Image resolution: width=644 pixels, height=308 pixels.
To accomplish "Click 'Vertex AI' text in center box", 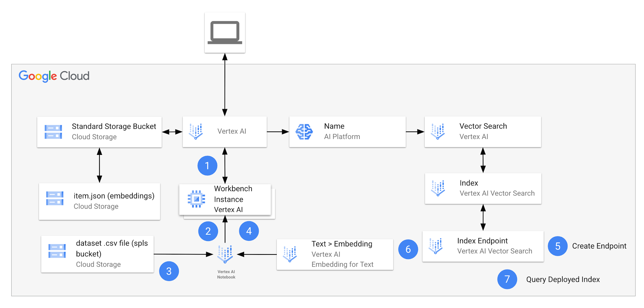I will (x=232, y=131).
